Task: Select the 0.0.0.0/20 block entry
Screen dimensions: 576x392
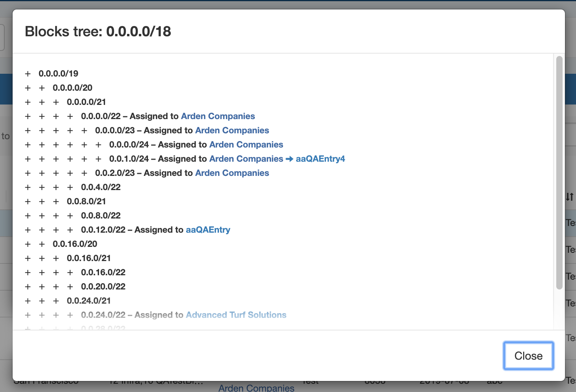Action: click(x=73, y=88)
